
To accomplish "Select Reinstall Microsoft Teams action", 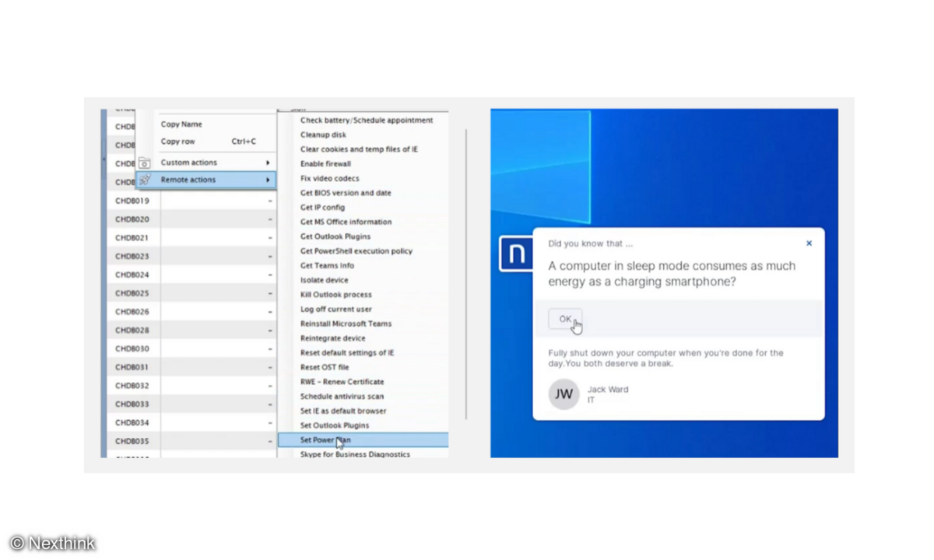I will click(346, 324).
